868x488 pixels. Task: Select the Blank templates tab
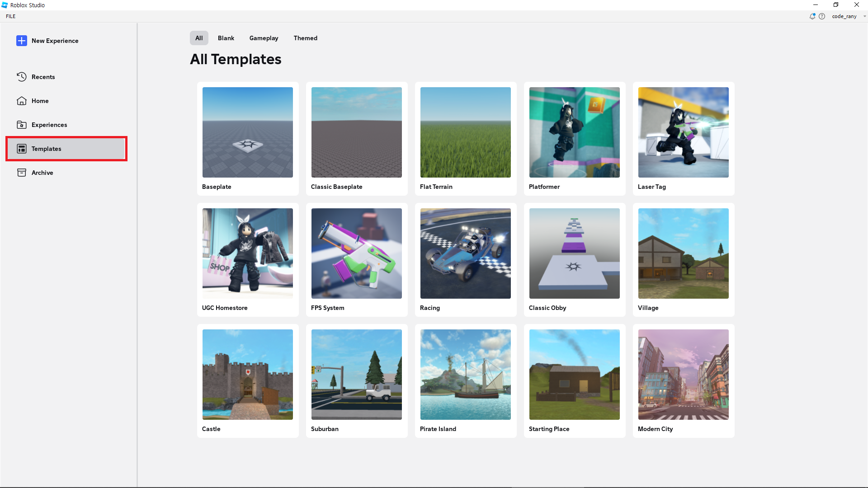click(x=226, y=38)
